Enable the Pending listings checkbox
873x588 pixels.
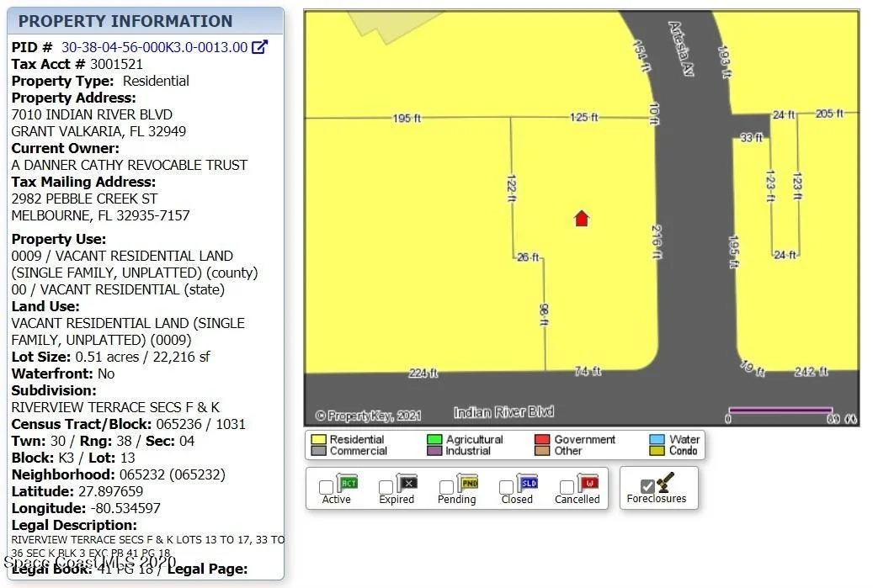pos(446,487)
